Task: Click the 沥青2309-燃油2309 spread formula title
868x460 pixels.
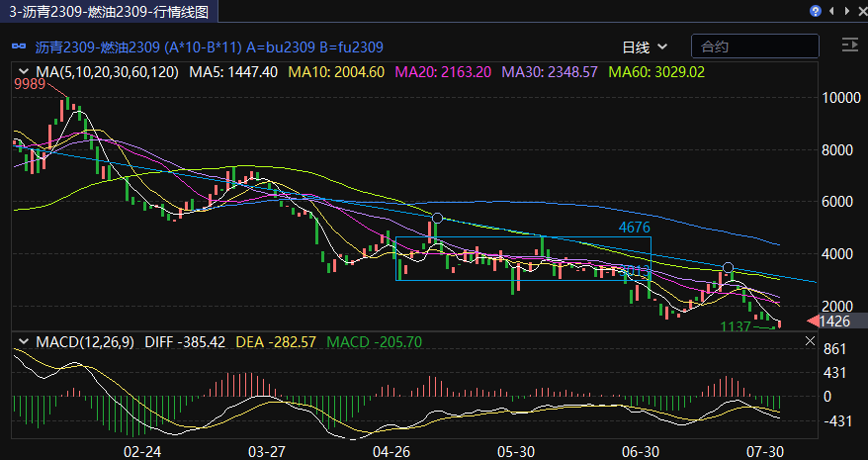Action: (x=210, y=46)
